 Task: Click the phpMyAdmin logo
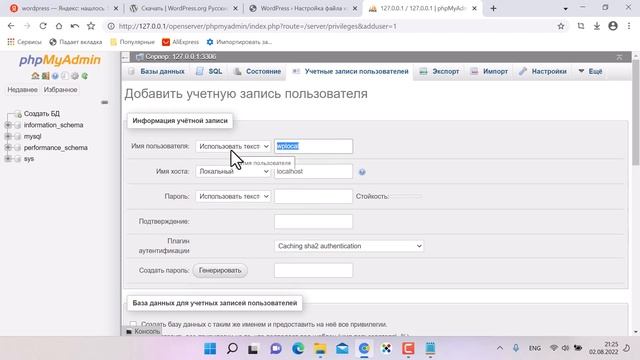(60, 60)
